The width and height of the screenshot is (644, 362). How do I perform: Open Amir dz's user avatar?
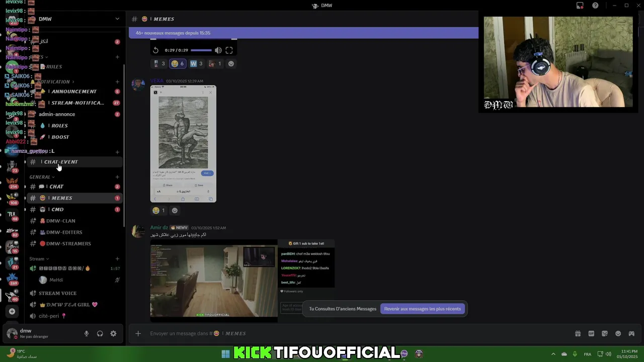(x=138, y=231)
